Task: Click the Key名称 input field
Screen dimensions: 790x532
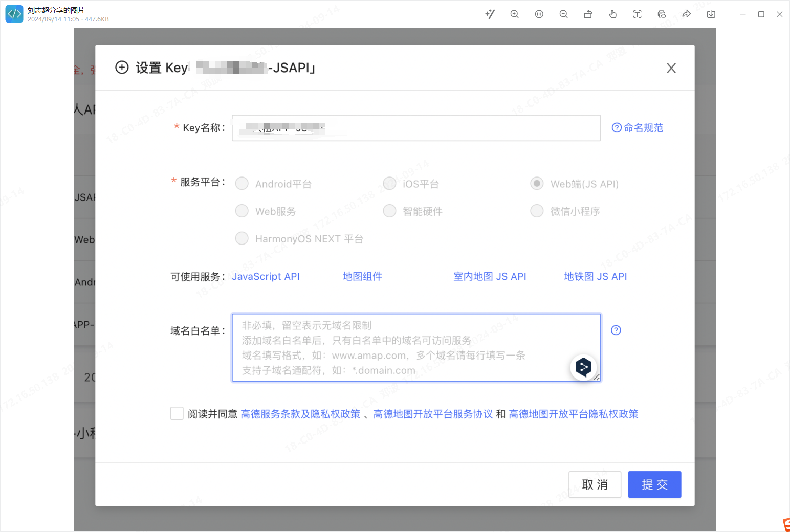Action: coord(416,128)
